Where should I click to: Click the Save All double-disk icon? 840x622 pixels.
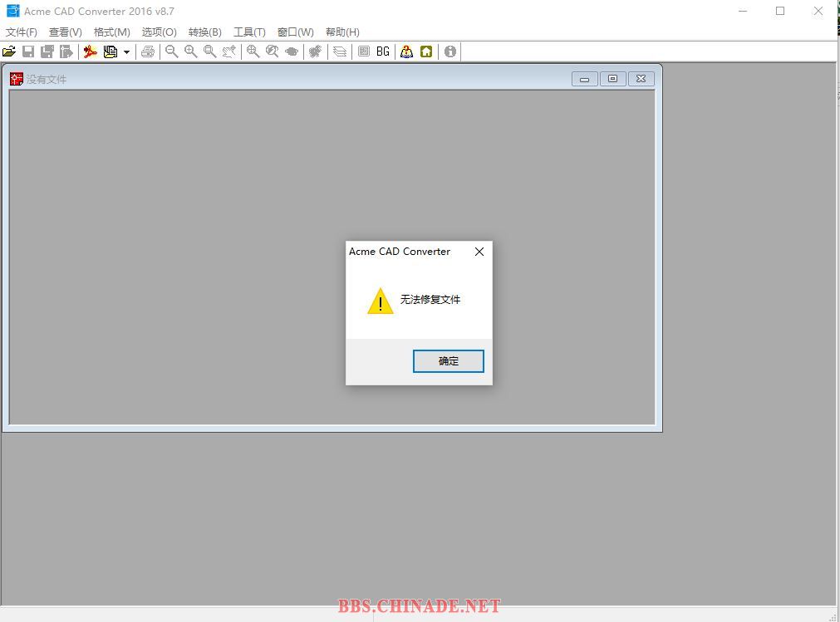[x=47, y=51]
